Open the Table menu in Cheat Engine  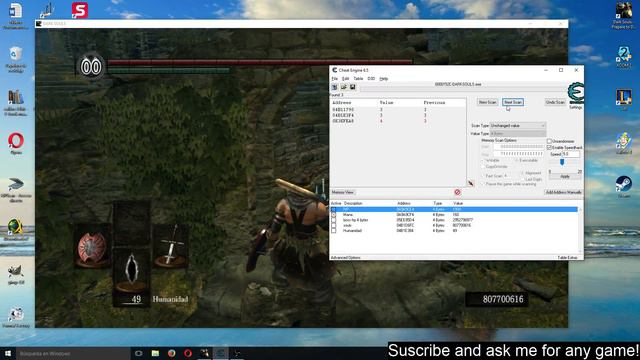click(x=358, y=78)
